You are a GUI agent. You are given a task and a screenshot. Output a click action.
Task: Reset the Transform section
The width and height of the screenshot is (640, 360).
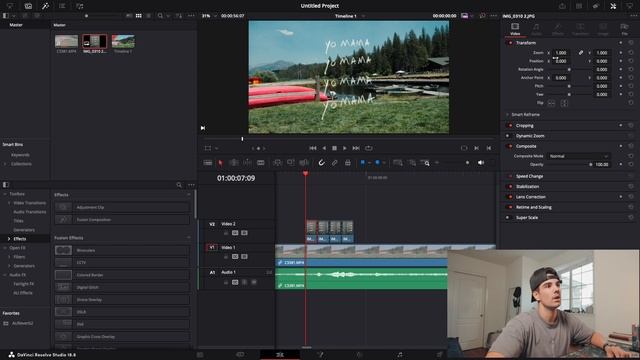click(x=631, y=43)
